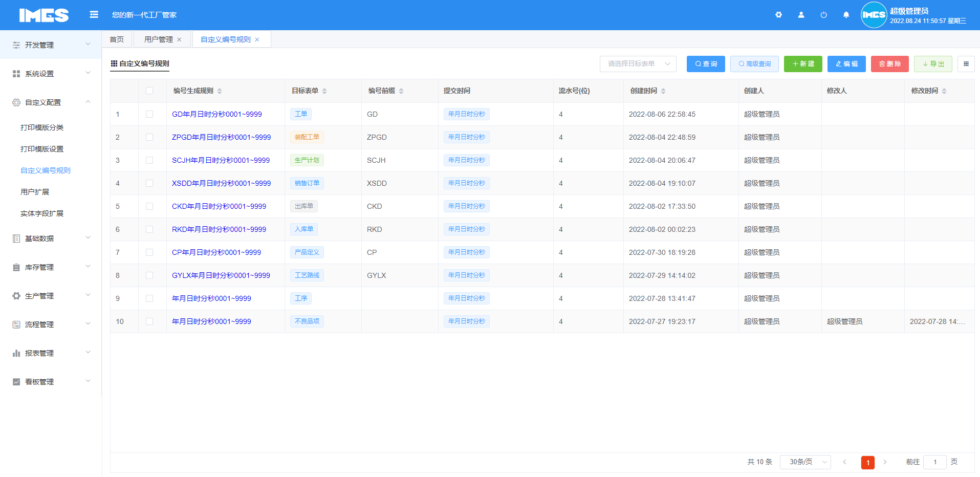Viewport: 980px width, 477px height.
Task: Open the GD年月日时分秒0001~9999 rule link
Action: click(217, 114)
